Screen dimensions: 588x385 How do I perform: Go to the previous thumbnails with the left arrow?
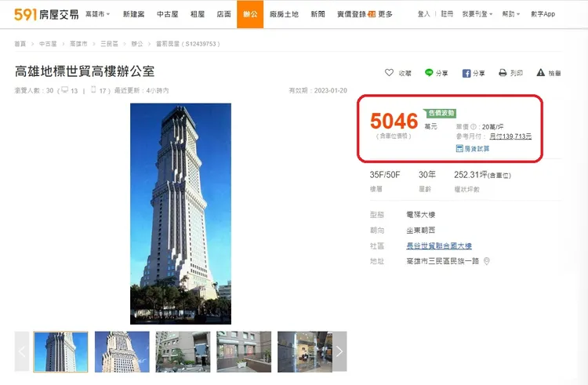[22, 351]
